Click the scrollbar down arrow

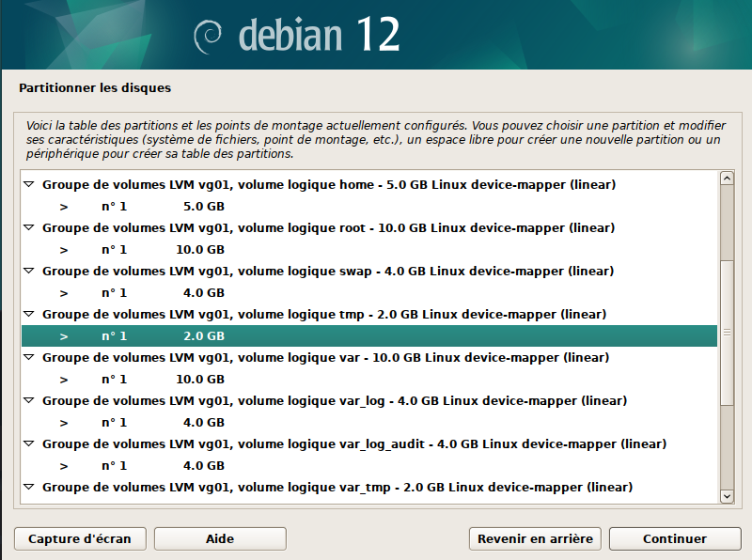pyautogui.click(x=726, y=496)
